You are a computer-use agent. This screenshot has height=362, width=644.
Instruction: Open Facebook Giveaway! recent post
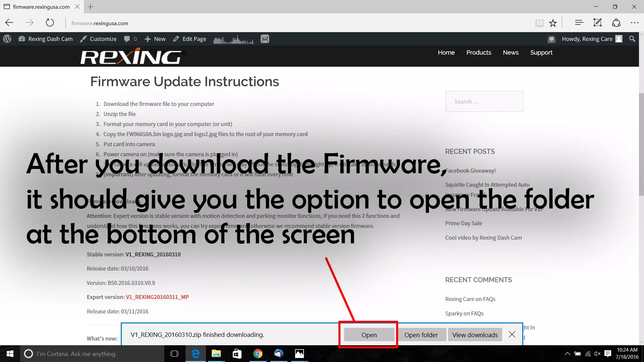[470, 171]
